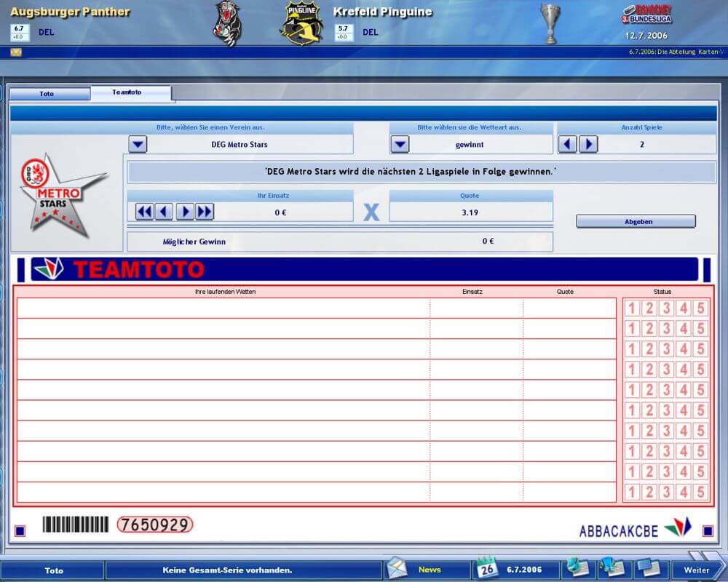The height and width of the screenshot is (582, 728).
Task: Click the Einsatz column header in bets table
Action: pos(472,292)
